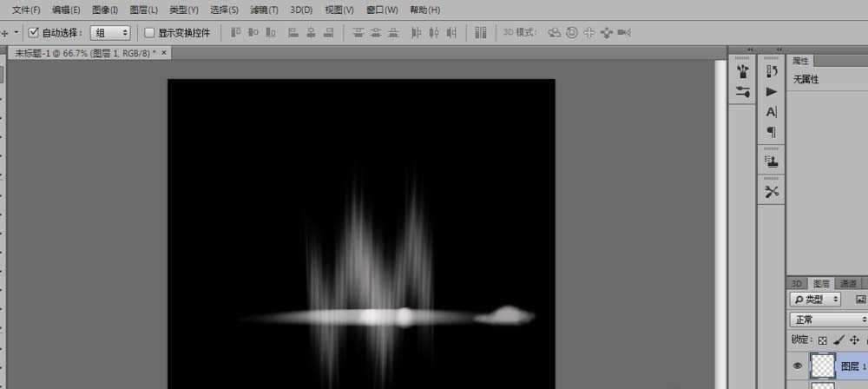Hide 图层 1 using the eye icon
This screenshot has height=389, width=868.
(797, 366)
